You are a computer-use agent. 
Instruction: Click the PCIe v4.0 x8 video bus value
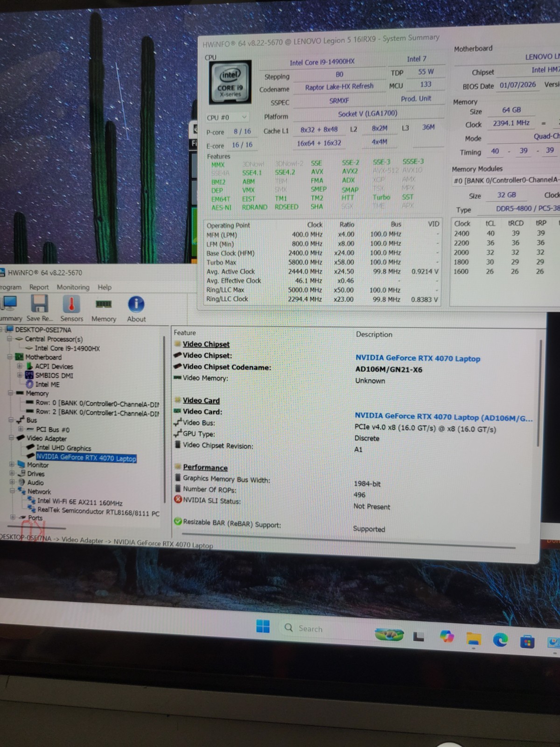click(x=425, y=429)
